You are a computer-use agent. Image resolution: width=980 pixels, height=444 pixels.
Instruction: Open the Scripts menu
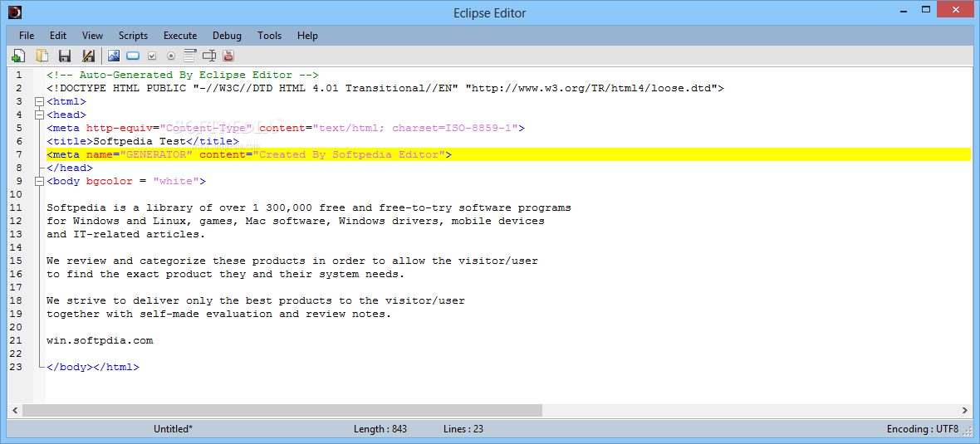[x=133, y=36]
